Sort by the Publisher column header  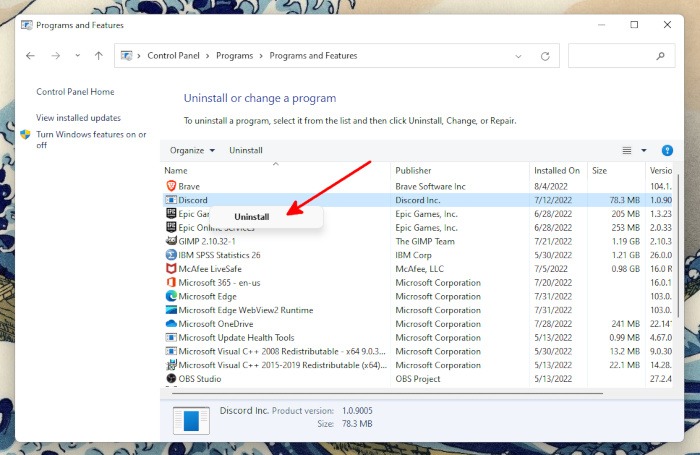(460, 170)
